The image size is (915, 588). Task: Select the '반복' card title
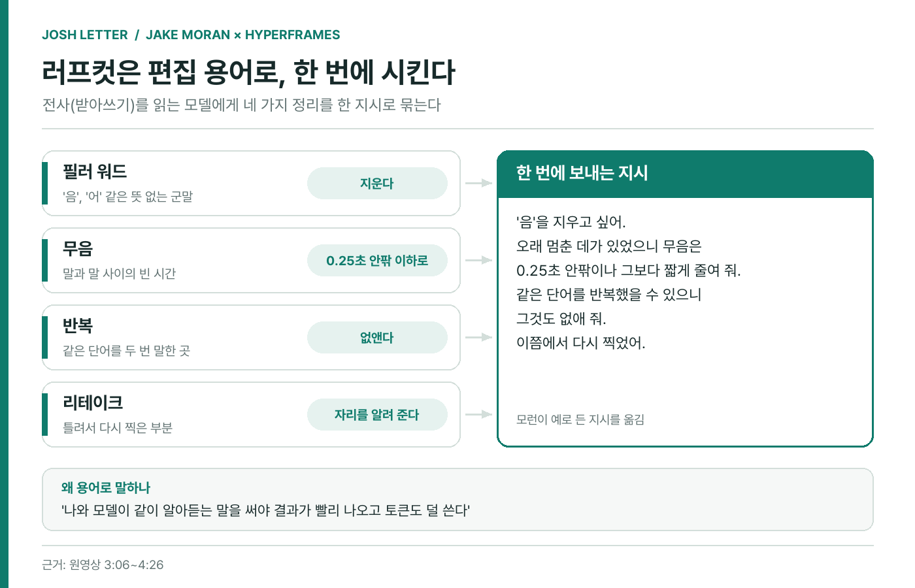(x=78, y=326)
